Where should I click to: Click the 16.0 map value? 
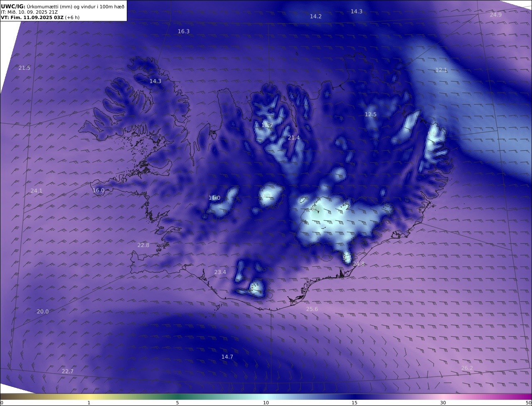pos(98,191)
